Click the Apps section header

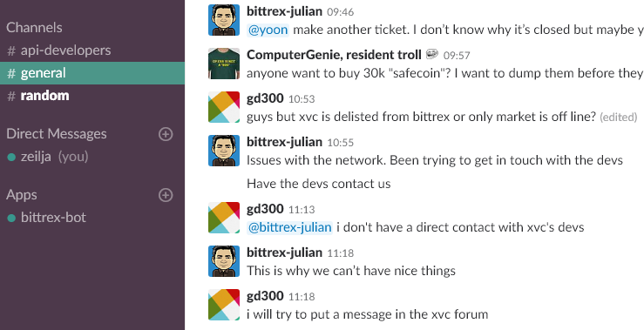(x=22, y=195)
